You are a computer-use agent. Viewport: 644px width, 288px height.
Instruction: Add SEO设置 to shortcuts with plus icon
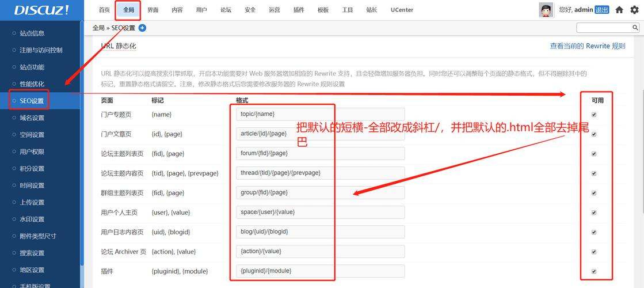pyautogui.click(x=143, y=28)
